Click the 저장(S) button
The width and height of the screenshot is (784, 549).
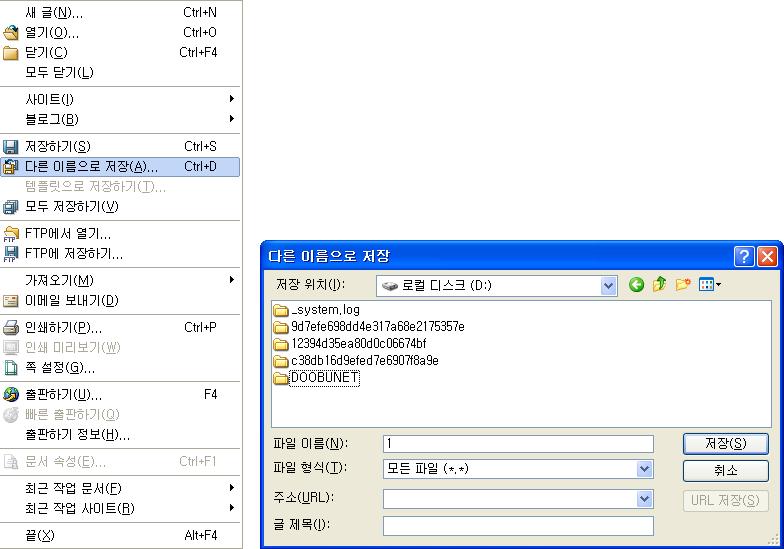(726, 444)
